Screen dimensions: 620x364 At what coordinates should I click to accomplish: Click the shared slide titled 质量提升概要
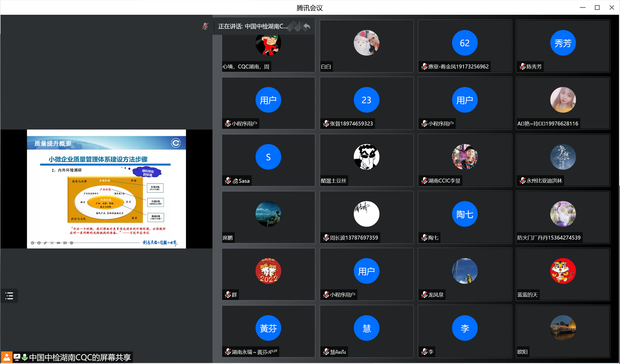tap(106, 189)
